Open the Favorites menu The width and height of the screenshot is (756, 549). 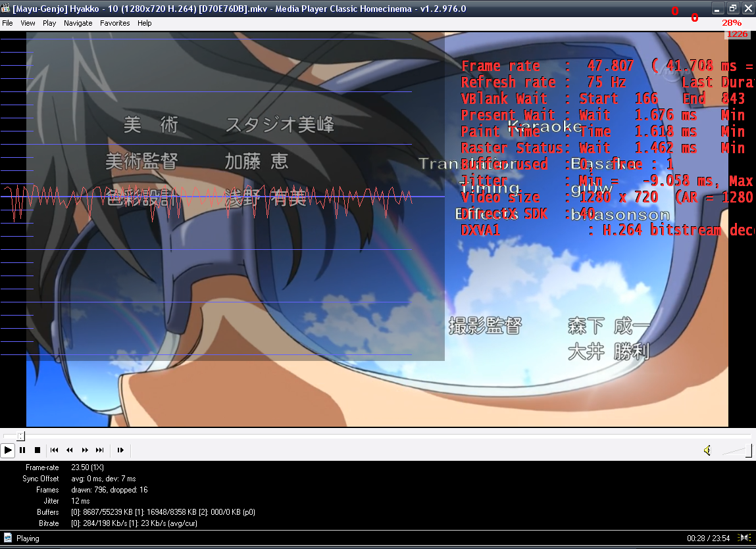click(x=115, y=23)
